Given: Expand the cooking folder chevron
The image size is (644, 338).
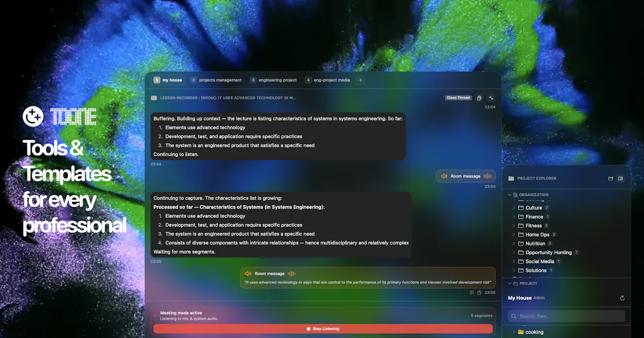Looking at the screenshot, I should (514, 332).
